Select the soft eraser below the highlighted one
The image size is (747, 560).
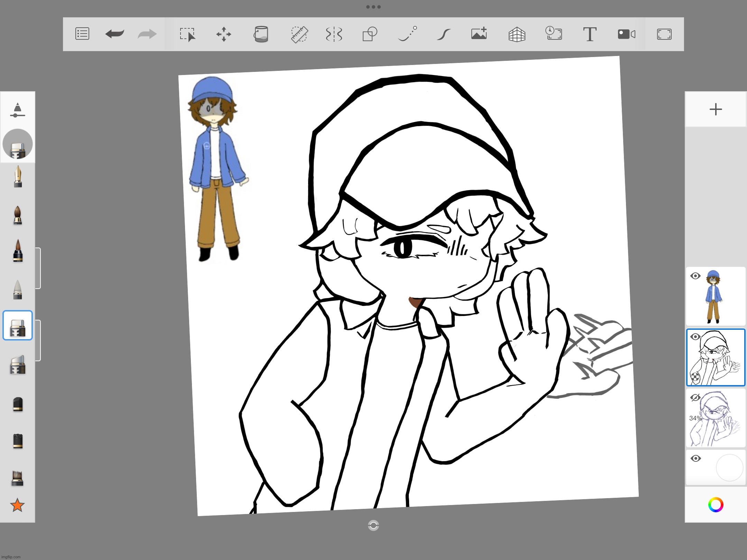tap(18, 365)
